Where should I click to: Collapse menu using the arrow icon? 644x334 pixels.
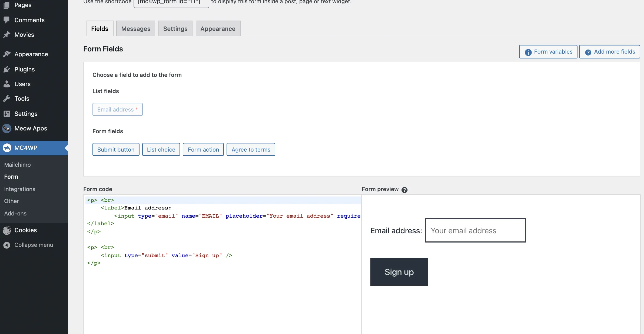click(x=7, y=245)
